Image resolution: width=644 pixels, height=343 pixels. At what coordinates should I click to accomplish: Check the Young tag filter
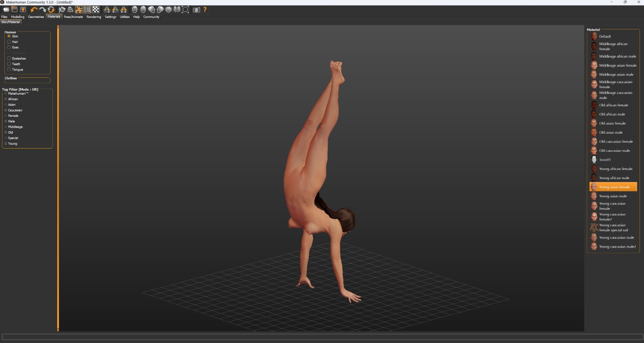click(x=6, y=144)
